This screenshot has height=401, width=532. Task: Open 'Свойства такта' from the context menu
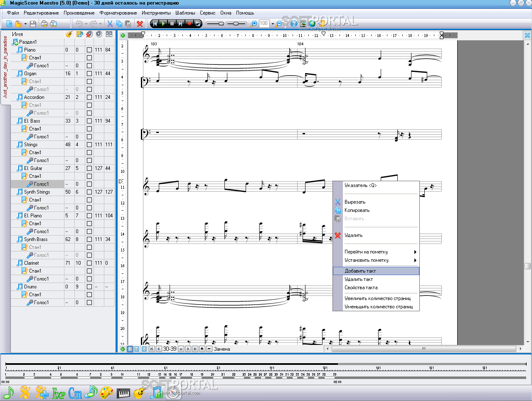pyautogui.click(x=376, y=288)
